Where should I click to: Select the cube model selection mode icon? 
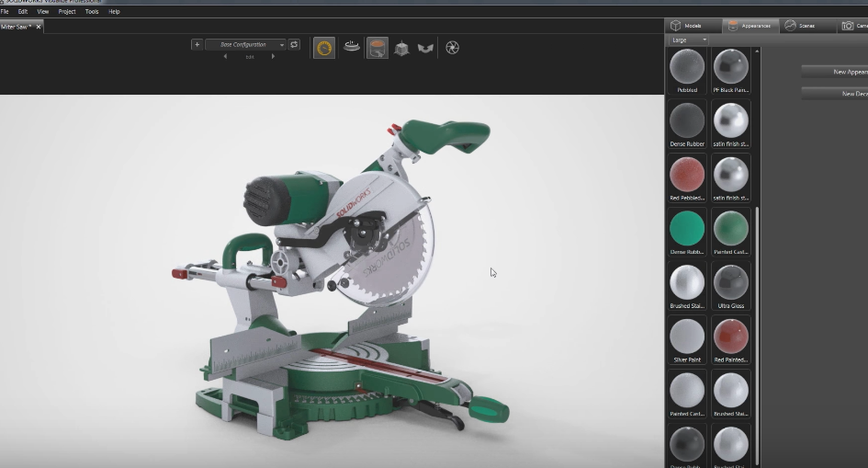click(401, 48)
